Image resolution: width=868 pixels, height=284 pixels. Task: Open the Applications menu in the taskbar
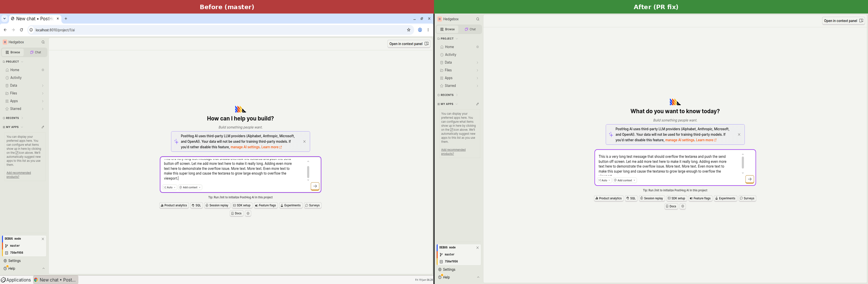(16, 280)
